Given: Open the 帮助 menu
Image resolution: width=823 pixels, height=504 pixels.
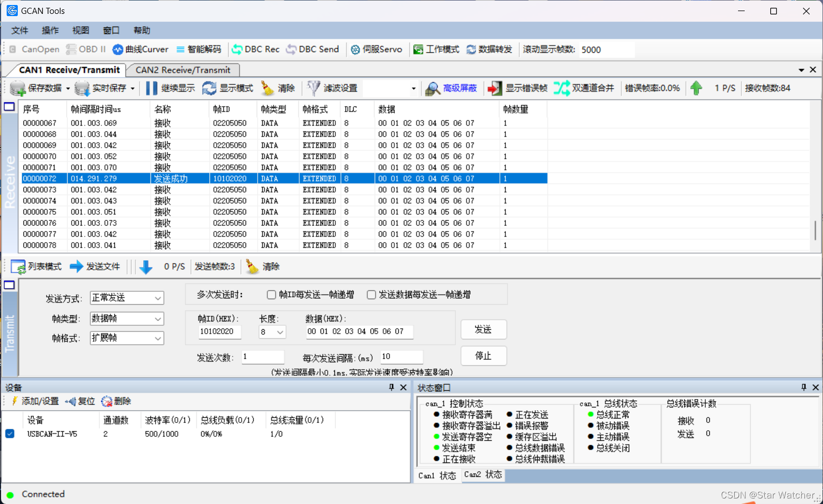Looking at the screenshot, I should tap(142, 31).
